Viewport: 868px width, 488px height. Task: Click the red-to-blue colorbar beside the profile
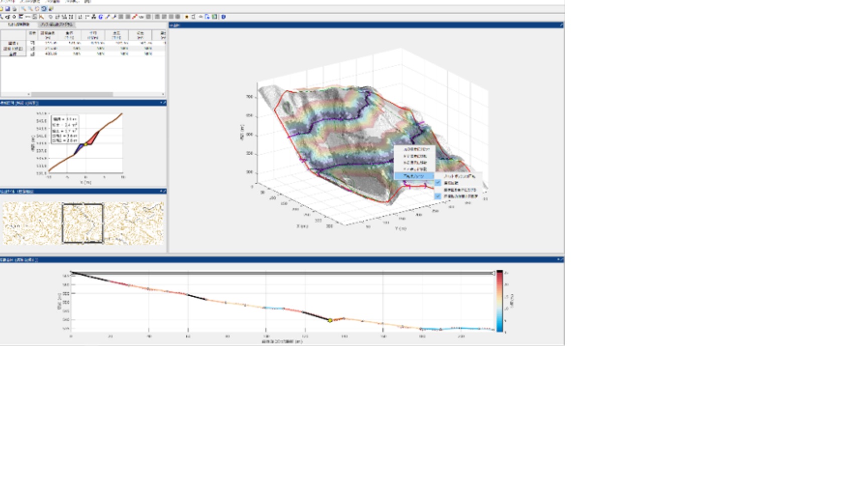[500, 301]
